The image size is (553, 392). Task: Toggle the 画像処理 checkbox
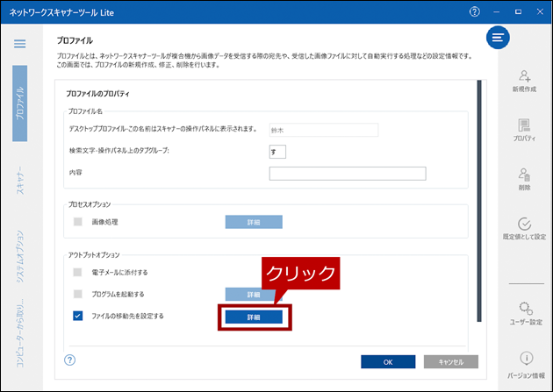[77, 222]
